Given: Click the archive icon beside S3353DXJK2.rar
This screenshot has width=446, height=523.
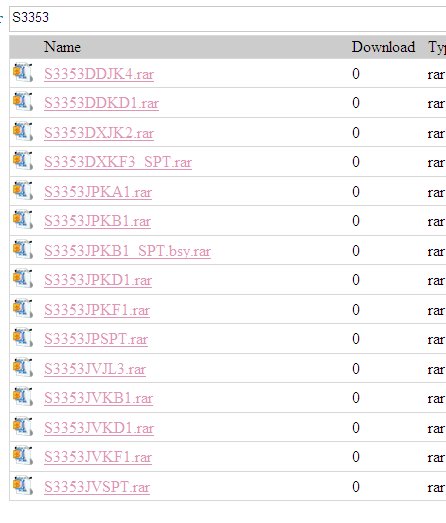Looking at the screenshot, I should [23, 131].
